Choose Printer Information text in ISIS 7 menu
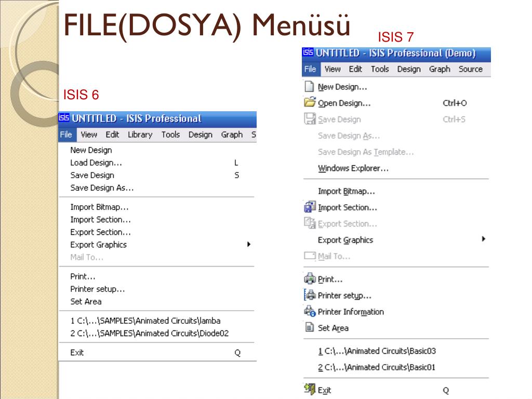Image resolution: width=532 pixels, height=399 pixels. (x=351, y=312)
